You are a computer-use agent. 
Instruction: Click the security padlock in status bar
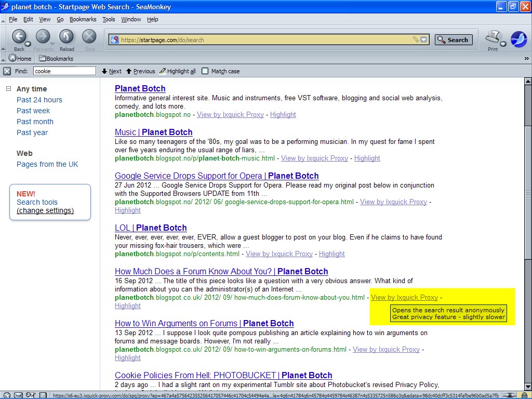pyautogui.click(x=525, y=395)
